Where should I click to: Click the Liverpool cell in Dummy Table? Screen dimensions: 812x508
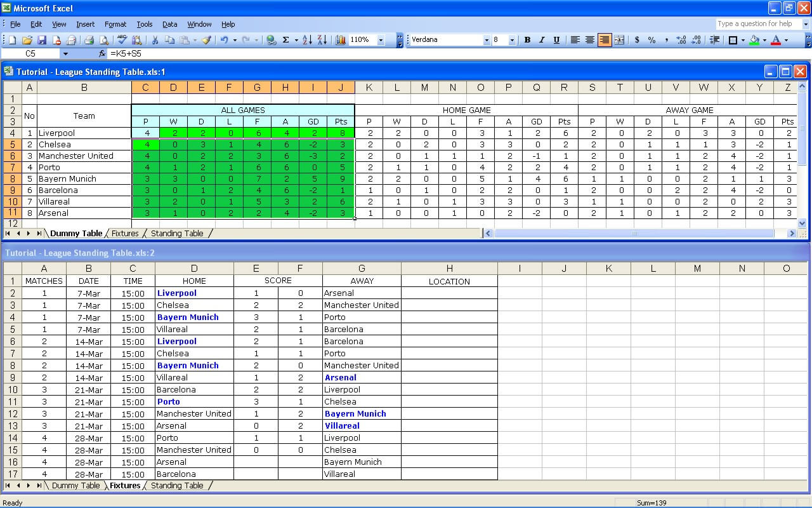tap(84, 133)
